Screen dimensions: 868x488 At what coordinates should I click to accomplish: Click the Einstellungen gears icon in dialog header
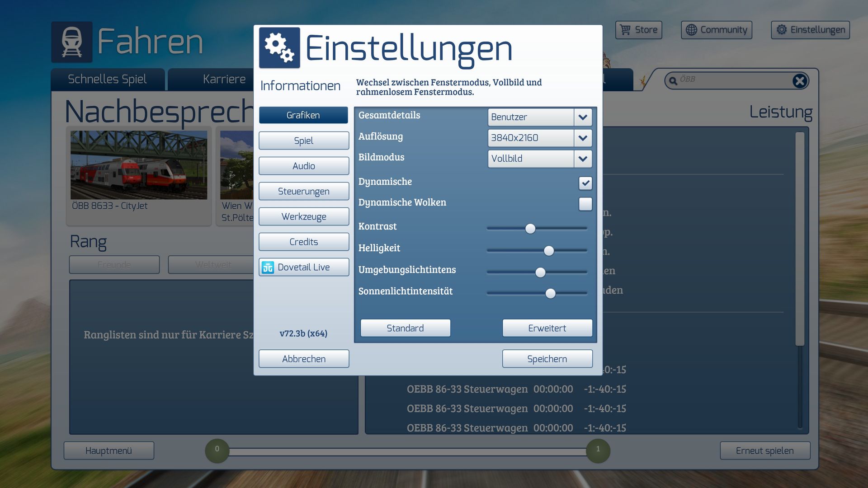[x=279, y=48]
